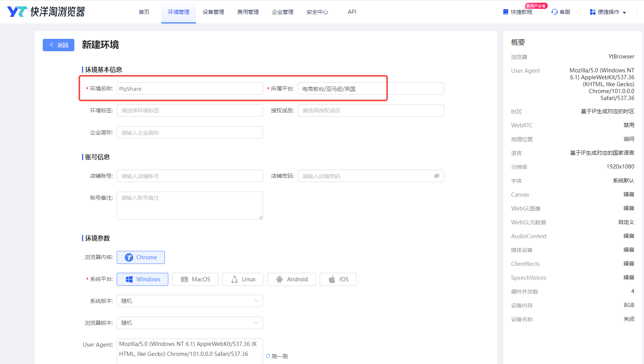Click the AudioContext label in summary
This screenshot has width=644, height=364.
tap(529, 236)
